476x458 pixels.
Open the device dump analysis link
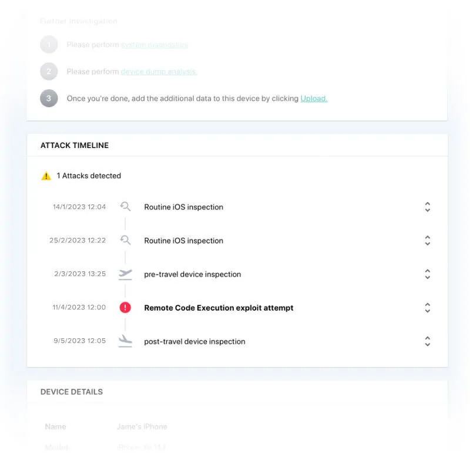pyautogui.click(x=159, y=72)
